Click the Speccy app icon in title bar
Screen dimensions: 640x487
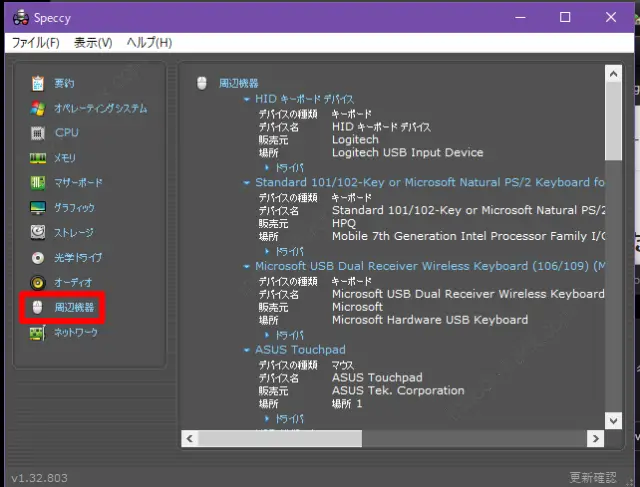(21, 18)
